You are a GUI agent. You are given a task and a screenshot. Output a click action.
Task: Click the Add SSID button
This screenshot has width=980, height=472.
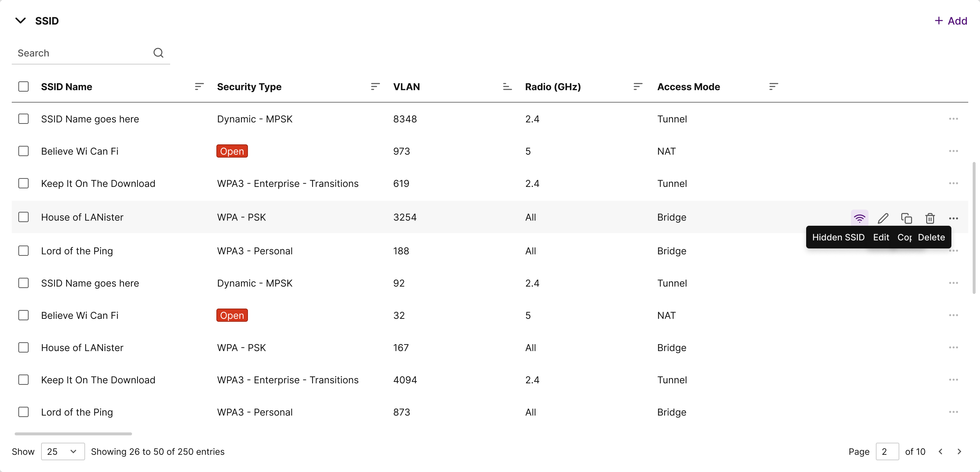pyautogui.click(x=951, y=21)
